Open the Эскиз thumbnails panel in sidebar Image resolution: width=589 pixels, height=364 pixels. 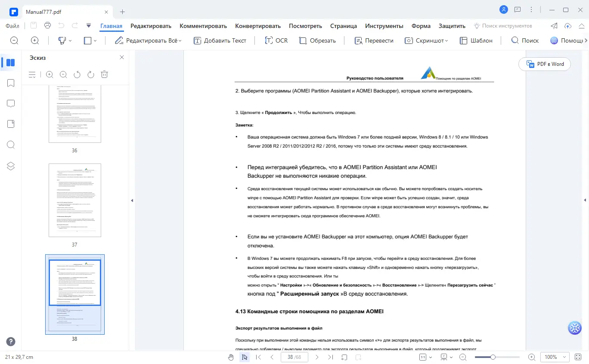click(x=11, y=62)
